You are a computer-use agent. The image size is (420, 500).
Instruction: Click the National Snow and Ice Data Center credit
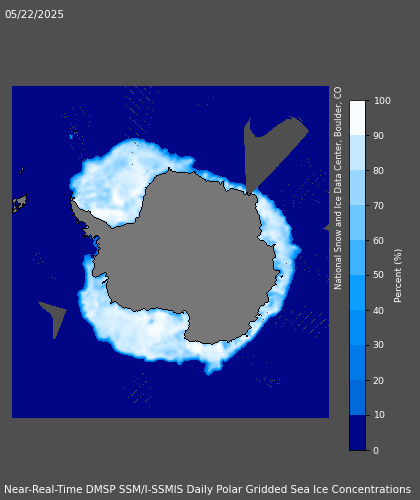[x=338, y=188]
